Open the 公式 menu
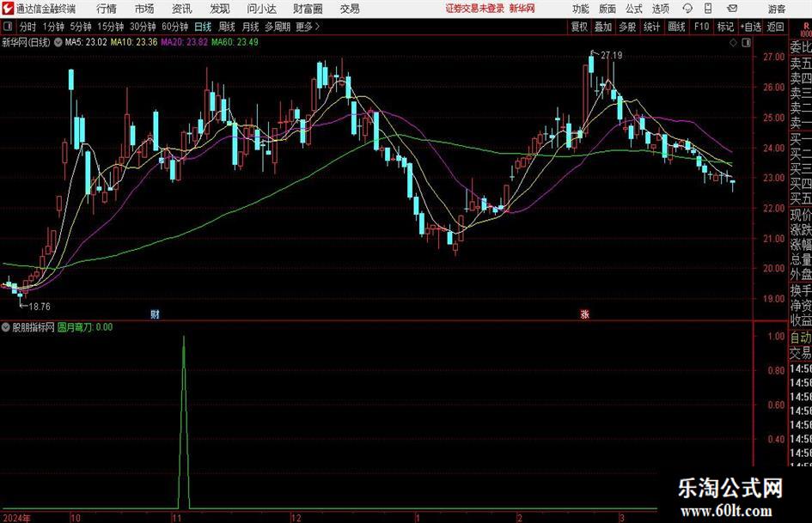Viewport: 812px width, 523px height. click(x=634, y=9)
